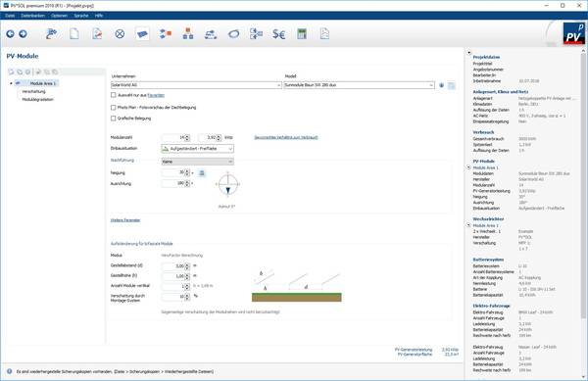
Task: Open the electric vehicle toolbar icon
Action: tap(211, 34)
